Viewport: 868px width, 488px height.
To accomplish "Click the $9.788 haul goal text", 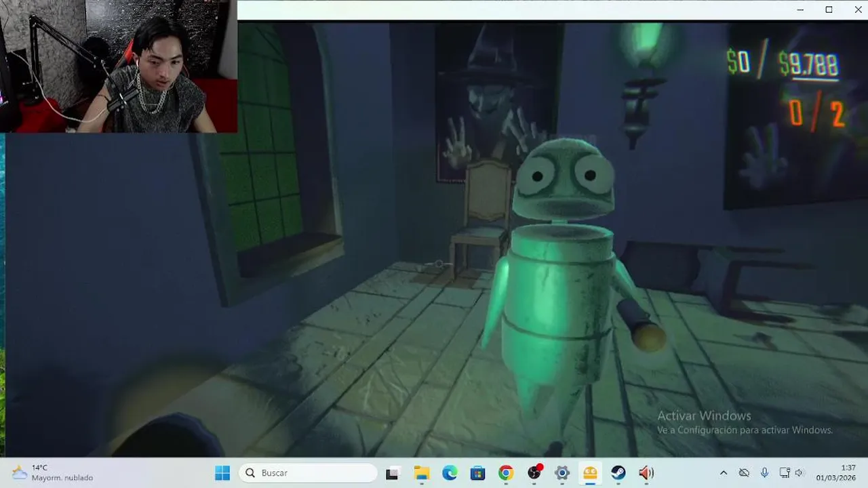I will (x=808, y=65).
